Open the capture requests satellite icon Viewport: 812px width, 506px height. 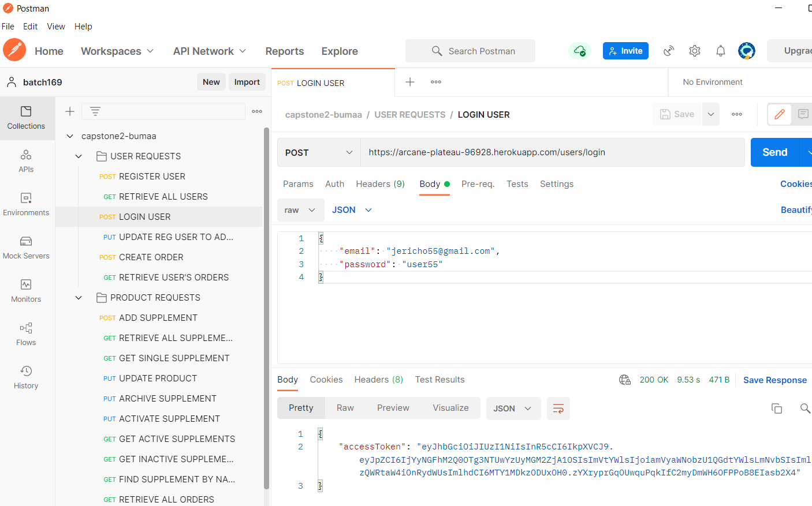coord(669,51)
